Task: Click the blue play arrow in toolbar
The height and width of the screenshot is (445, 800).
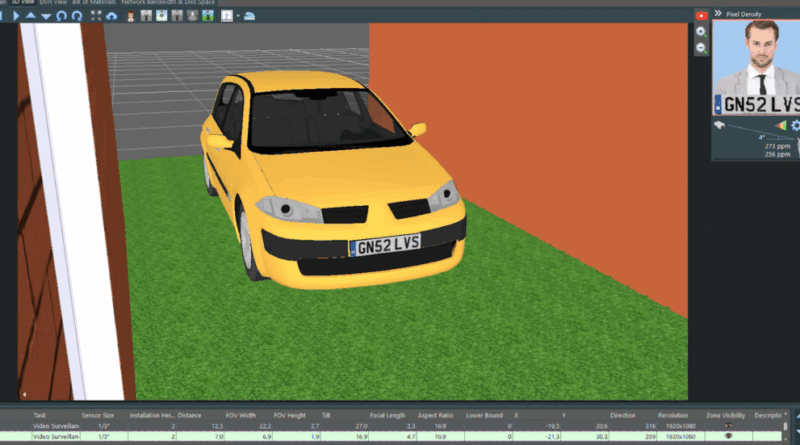Action: pos(16,16)
